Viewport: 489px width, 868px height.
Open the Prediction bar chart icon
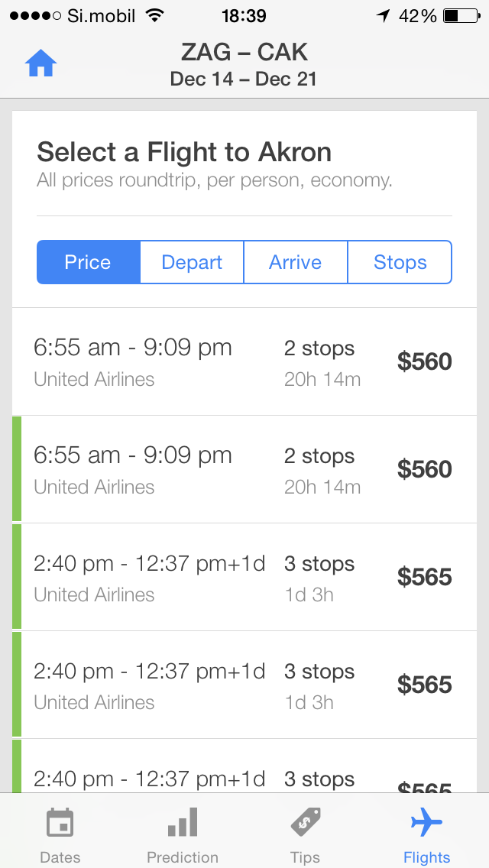[x=182, y=821]
